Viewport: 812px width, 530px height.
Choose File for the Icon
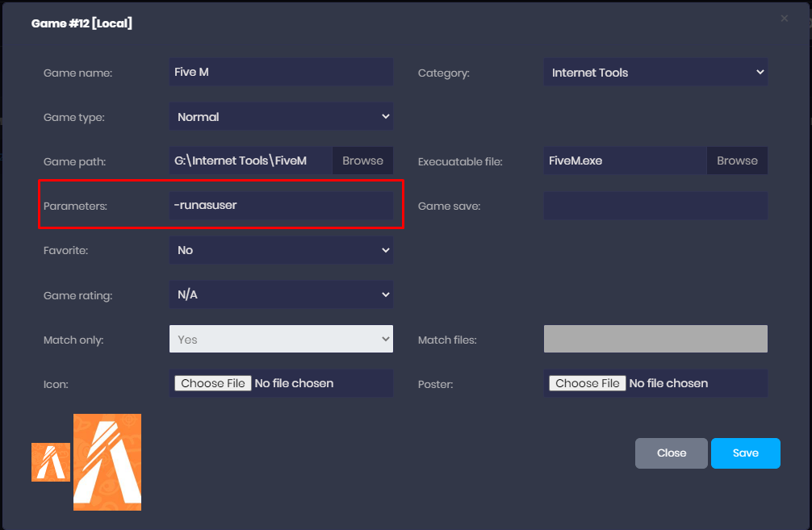[213, 383]
